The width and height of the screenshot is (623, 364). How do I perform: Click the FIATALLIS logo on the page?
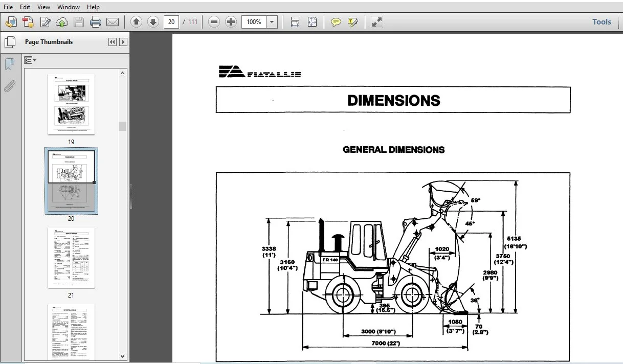[x=260, y=72]
